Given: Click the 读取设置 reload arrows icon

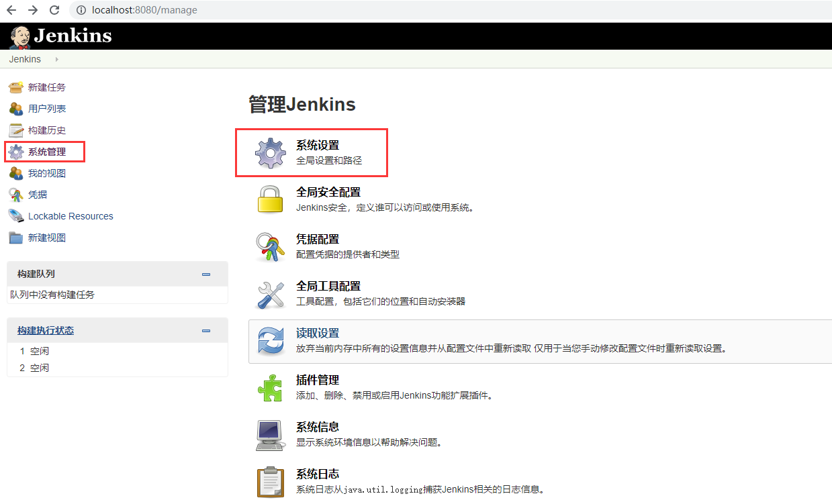Looking at the screenshot, I should [x=271, y=341].
